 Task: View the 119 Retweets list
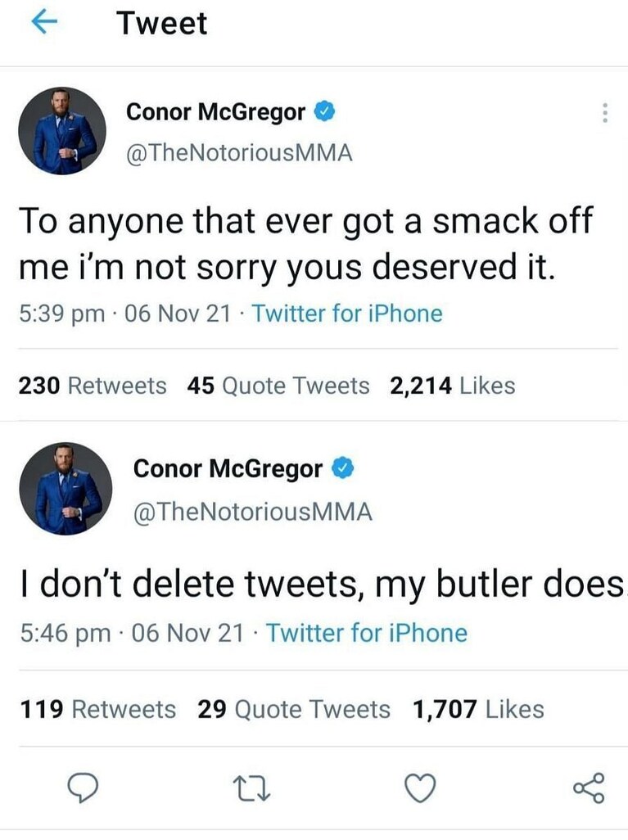(x=98, y=709)
